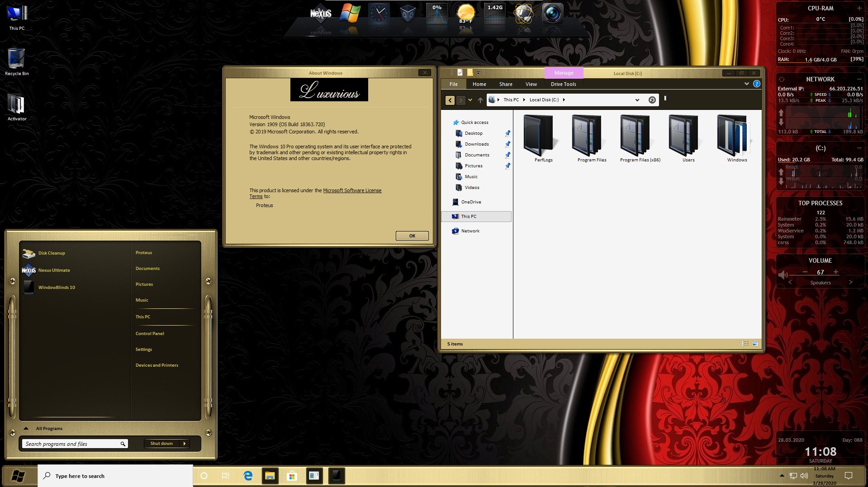Click the RAM meter 1.42G dock icon
This screenshot has width=868, height=487.
coord(494,13)
